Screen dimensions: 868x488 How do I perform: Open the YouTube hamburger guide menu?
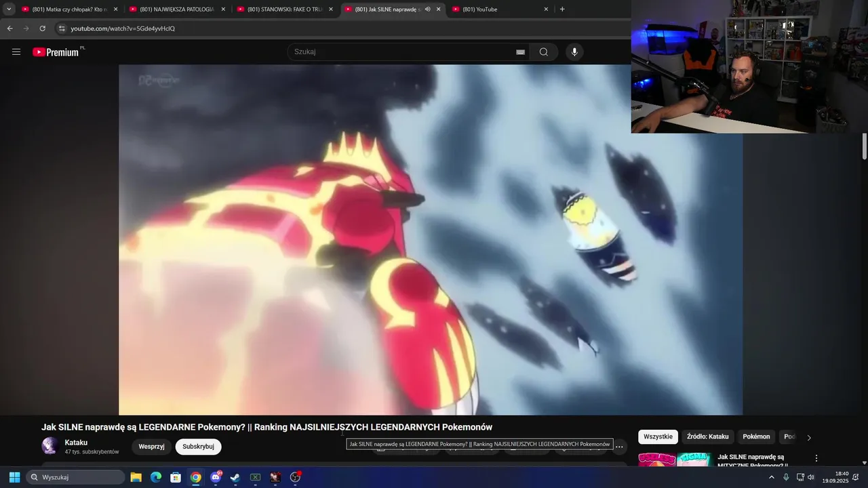click(16, 52)
